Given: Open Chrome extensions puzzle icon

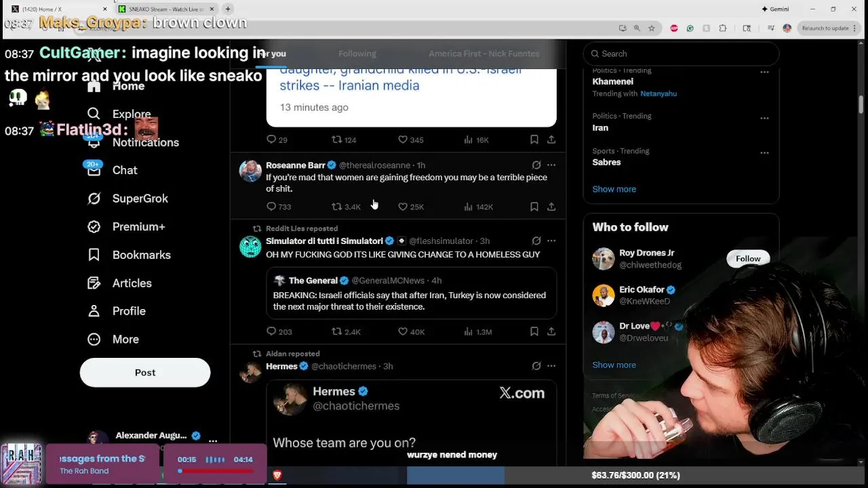Looking at the screenshot, I should click(x=722, y=28).
